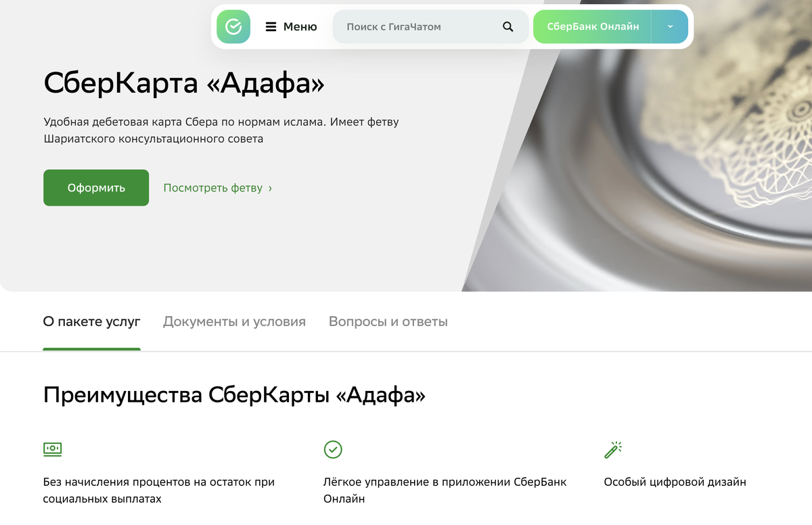Open the Меню hamburger menu
Image resolution: width=812 pixels, height=525 pixels.
291,27
